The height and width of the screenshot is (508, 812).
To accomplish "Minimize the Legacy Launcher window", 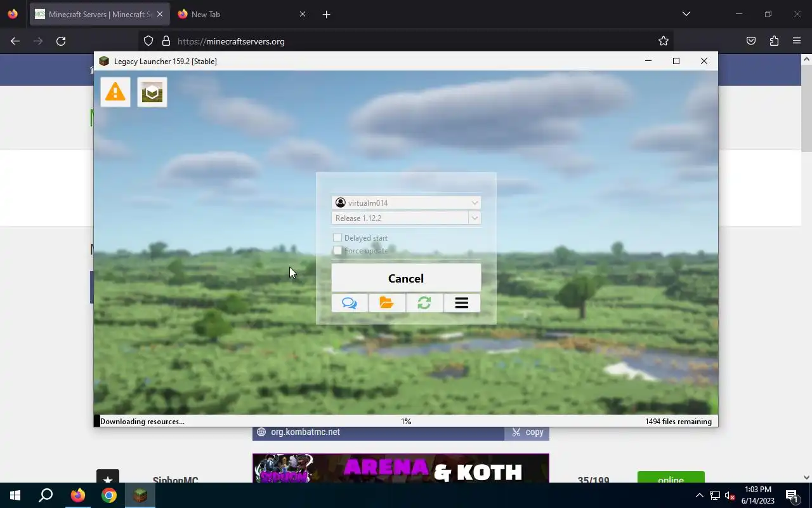I will (648, 61).
